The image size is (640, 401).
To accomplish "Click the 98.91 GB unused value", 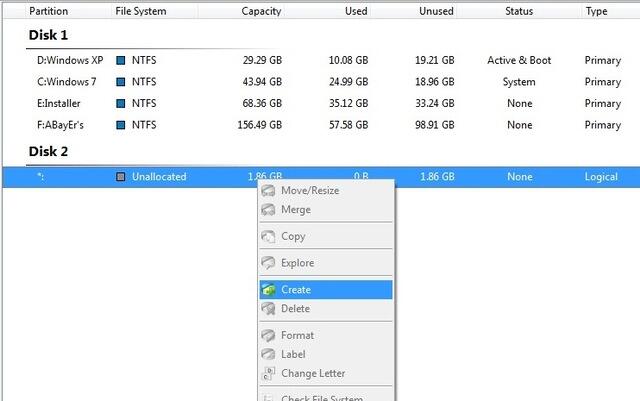I will (x=435, y=125).
